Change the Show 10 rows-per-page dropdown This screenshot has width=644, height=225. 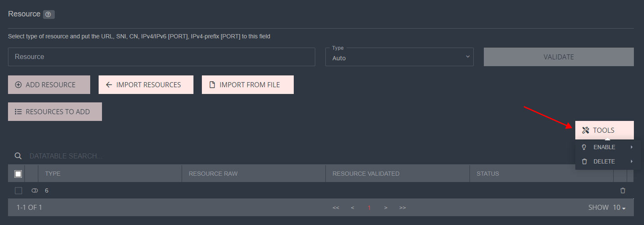(x=619, y=207)
